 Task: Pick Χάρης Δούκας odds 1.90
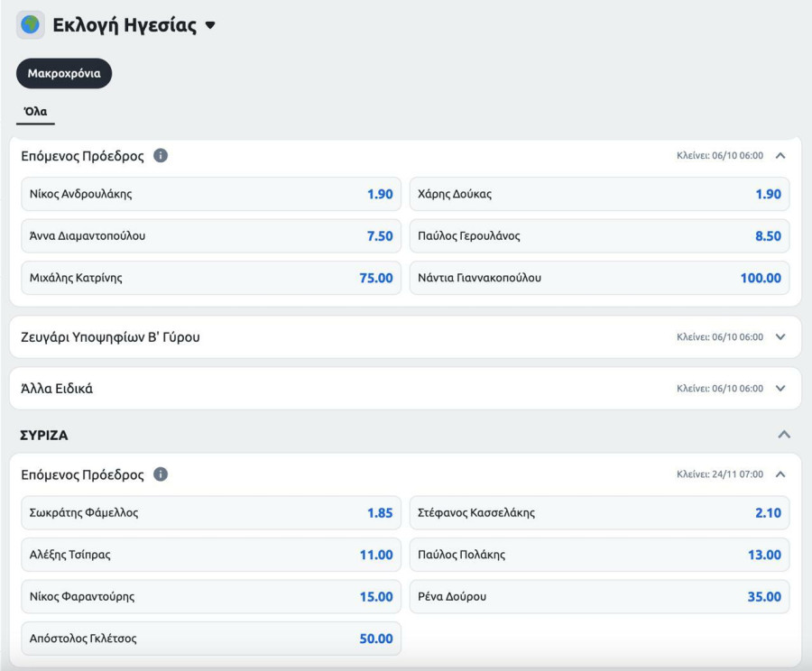coord(599,194)
